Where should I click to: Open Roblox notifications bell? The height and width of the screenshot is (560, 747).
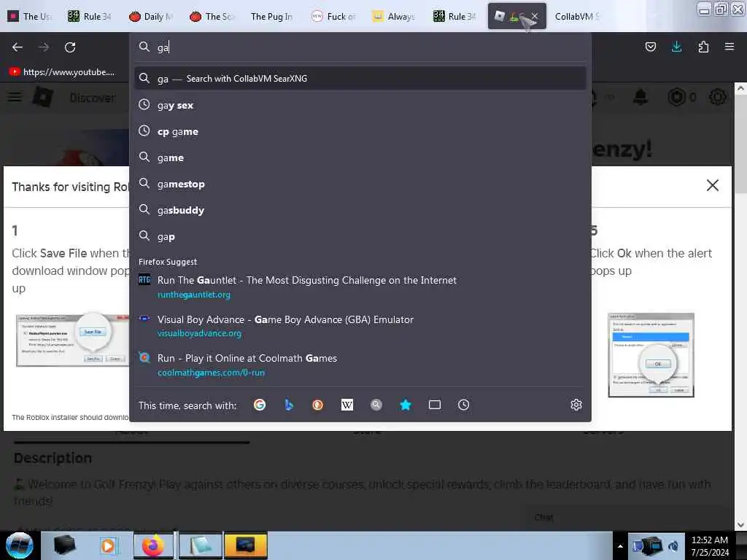(x=640, y=97)
